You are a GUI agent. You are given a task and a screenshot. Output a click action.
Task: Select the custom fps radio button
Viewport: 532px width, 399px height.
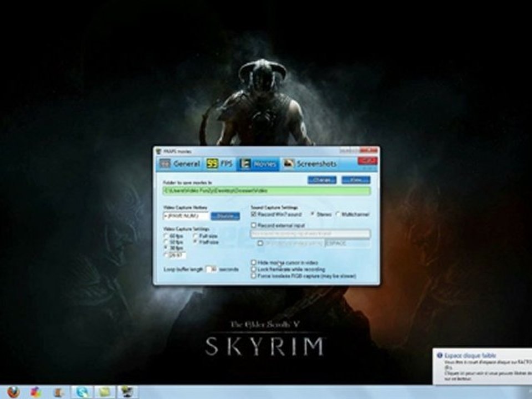(x=166, y=255)
